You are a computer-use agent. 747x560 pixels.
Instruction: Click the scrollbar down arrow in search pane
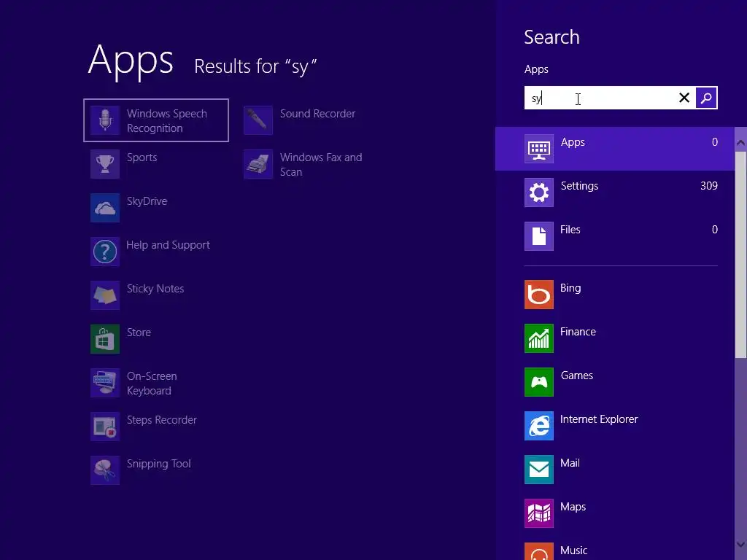coord(741,545)
